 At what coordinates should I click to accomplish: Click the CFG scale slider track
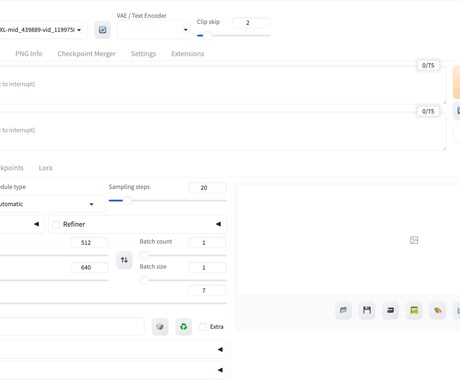tap(113, 303)
